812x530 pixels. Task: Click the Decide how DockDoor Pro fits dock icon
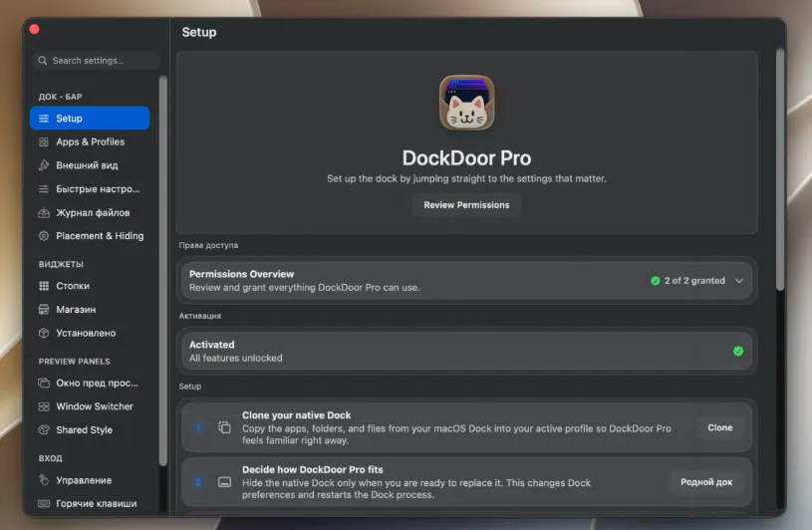224,482
